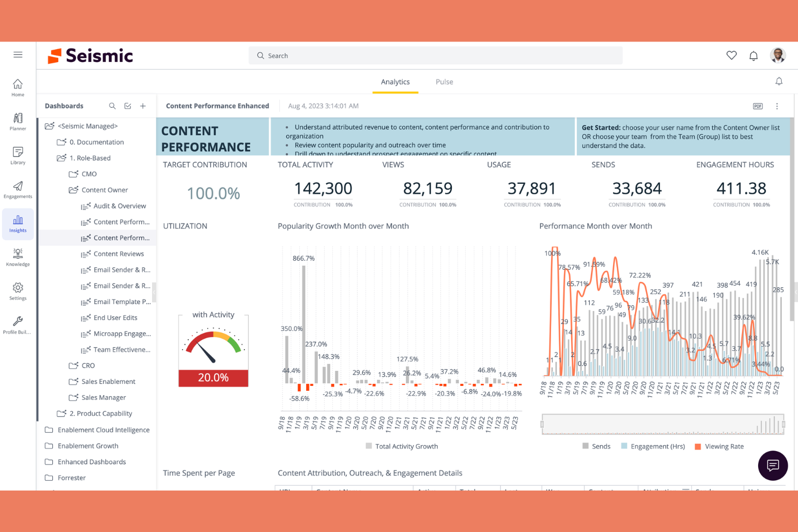Click Engagement Hours value 411.38
The image size is (798, 532).
[x=741, y=188]
